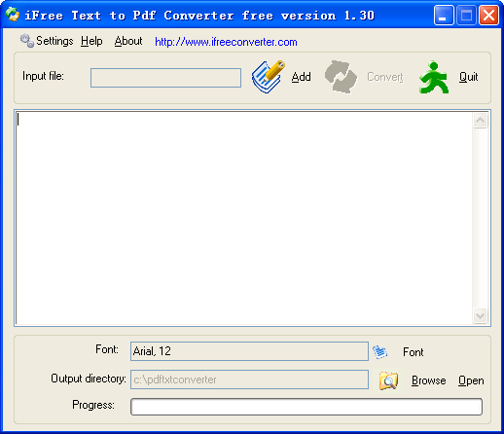Open the About menu
This screenshot has width=504, height=434.
click(x=128, y=41)
